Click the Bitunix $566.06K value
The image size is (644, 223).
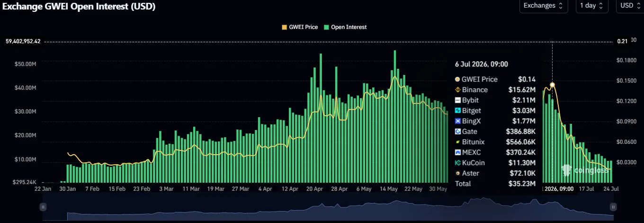[x=521, y=142]
